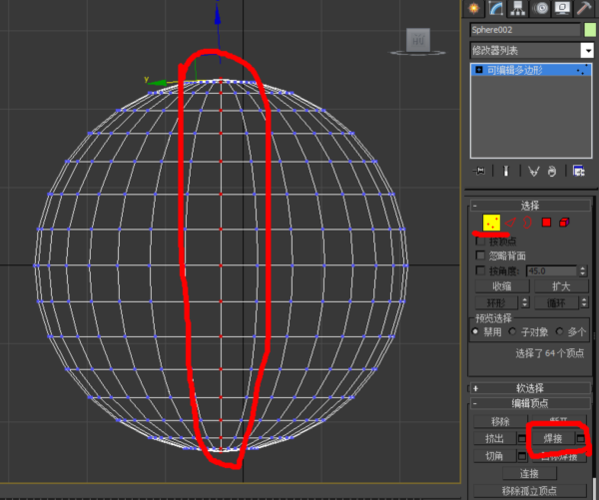Click the 环形 ring spinner arrows

[525, 303]
